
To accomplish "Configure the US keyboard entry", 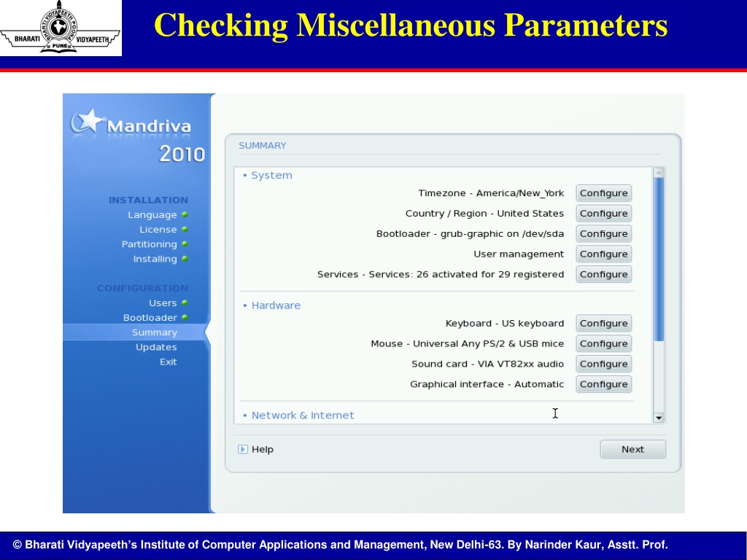I will point(603,323).
